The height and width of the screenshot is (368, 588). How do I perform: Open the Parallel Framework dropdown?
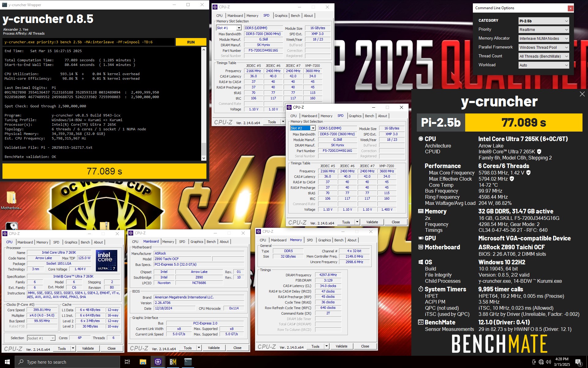pyautogui.click(x=544, y=47)
